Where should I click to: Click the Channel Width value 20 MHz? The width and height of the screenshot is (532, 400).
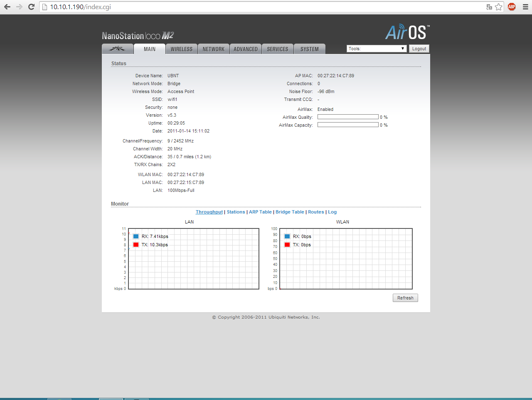(175, 149)
